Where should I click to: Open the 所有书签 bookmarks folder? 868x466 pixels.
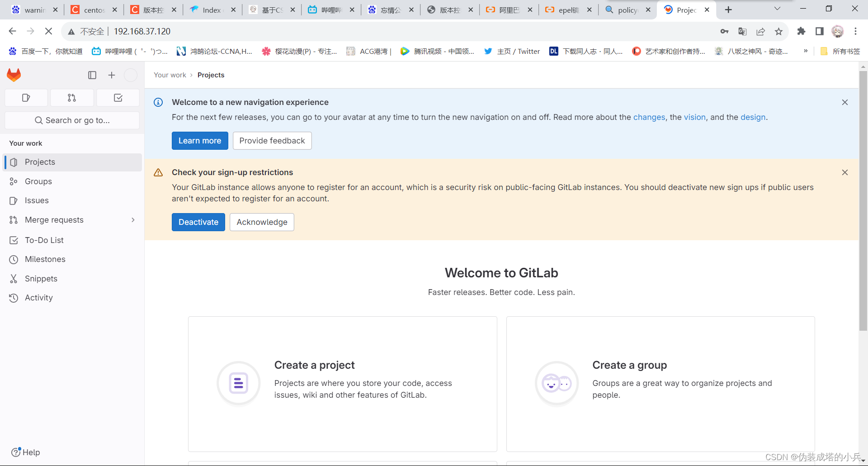point(840,52)
